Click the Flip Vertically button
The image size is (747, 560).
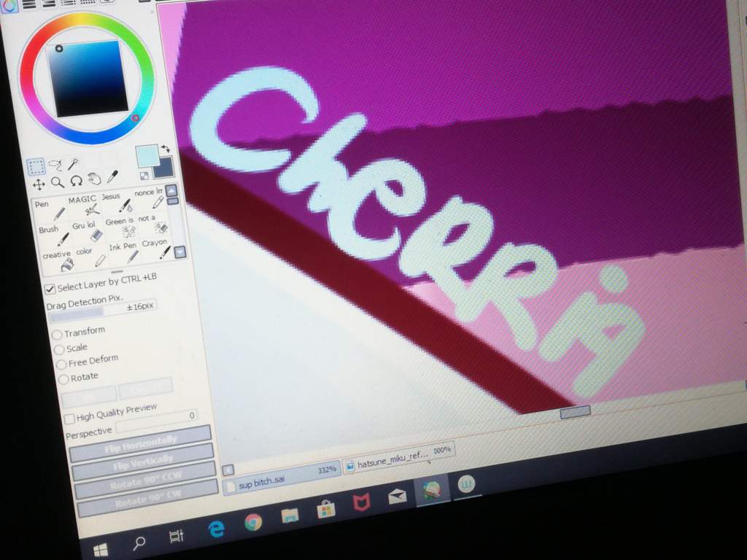pyautogui.click(x=143, y=461)
